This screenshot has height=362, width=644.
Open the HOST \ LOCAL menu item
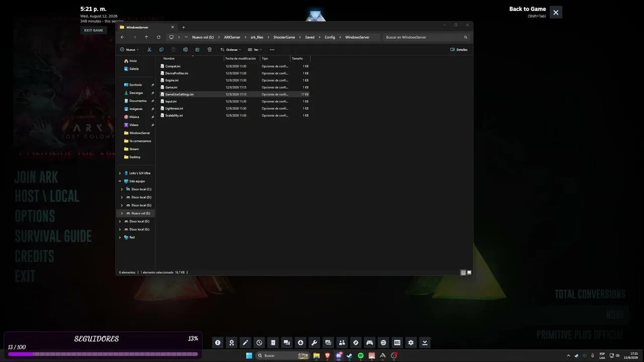pyautogui.click(x=47, y=196)
